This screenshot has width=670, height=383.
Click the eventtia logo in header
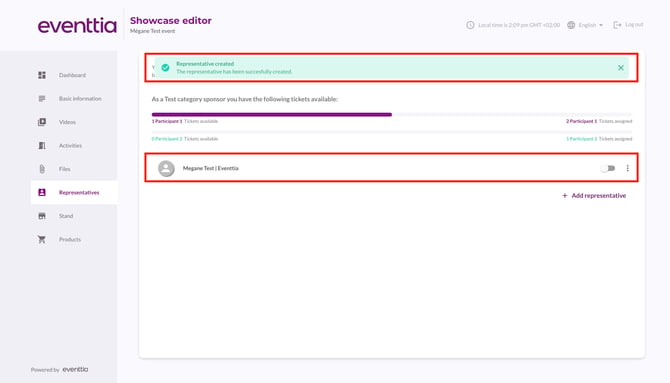[77, 26]
